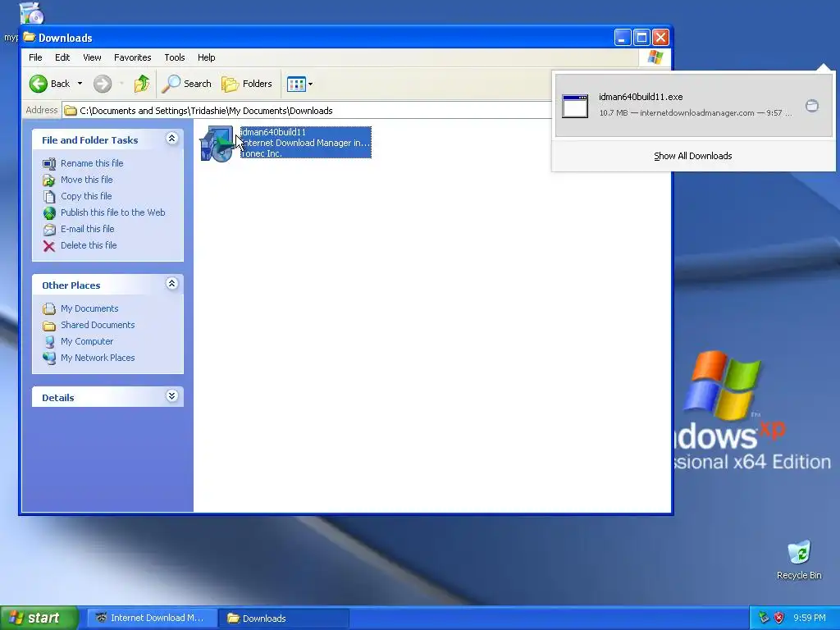Collapse the Other Places panel

pyautogui.click(x=172, y=284)
